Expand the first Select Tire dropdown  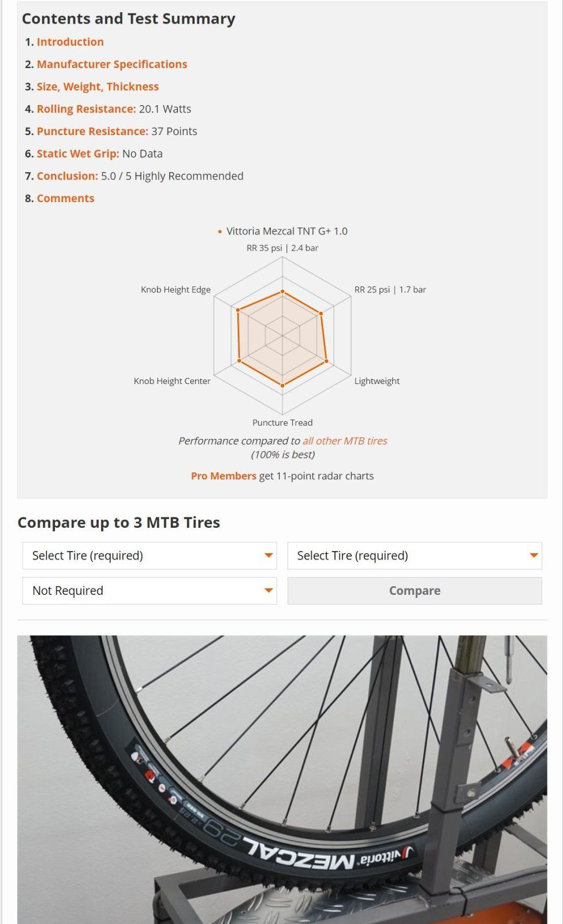[150, 556]
